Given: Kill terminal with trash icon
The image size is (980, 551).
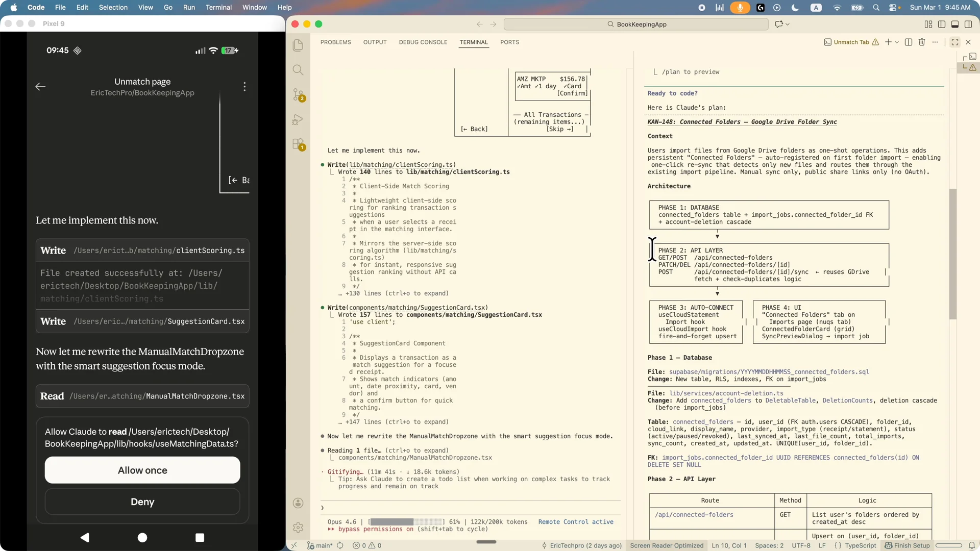Looking at the screenshot, I should (922, 42).
